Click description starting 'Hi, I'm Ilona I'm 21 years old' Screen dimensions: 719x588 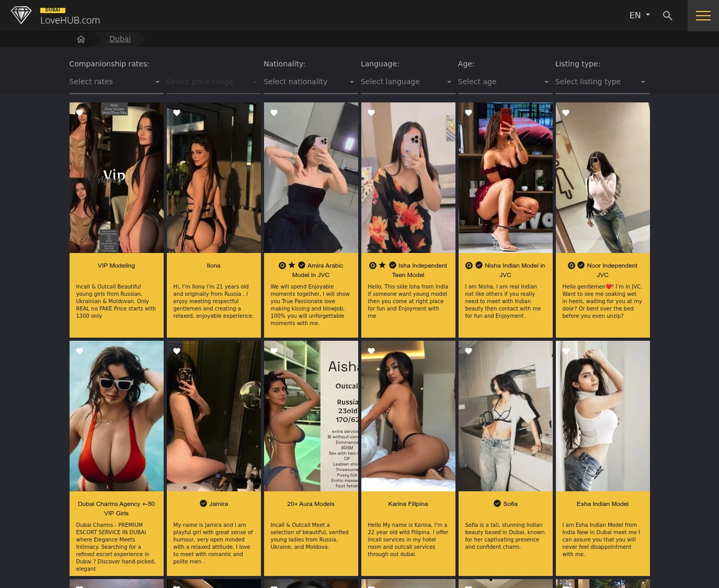click(213, 301)
